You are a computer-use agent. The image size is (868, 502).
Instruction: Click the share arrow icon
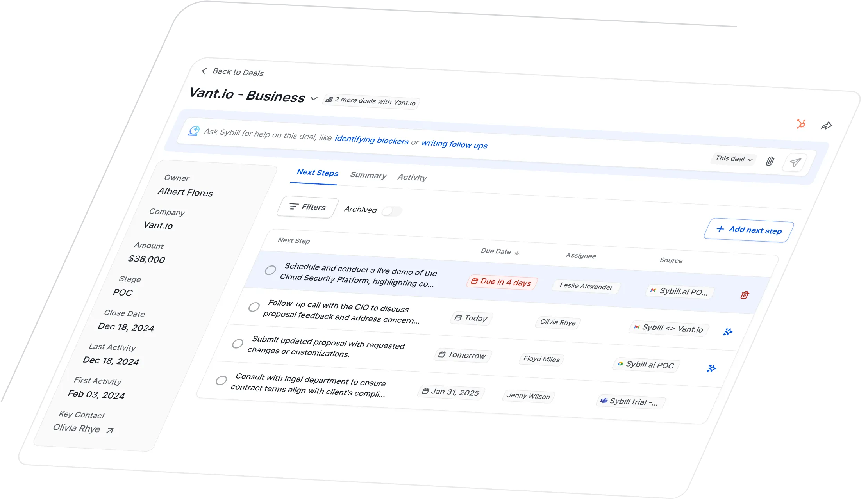point(826,126)
